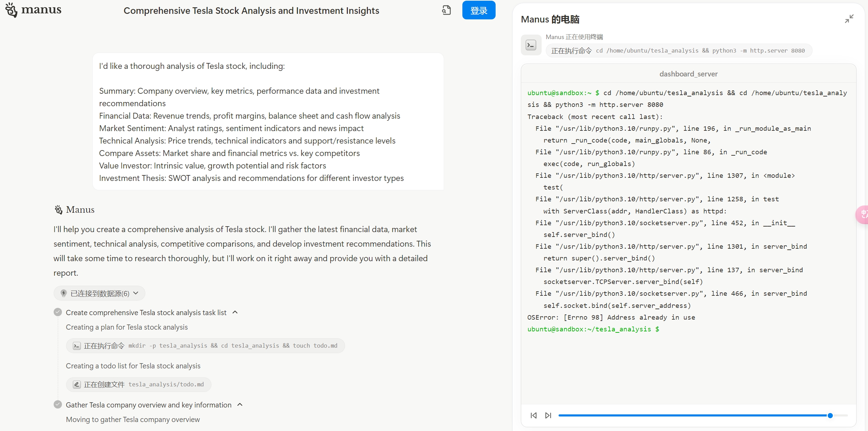Click the dashboard_server terminal tab title
The height and width of the screenshot is (431, 868).
click(x=688, y=74)
